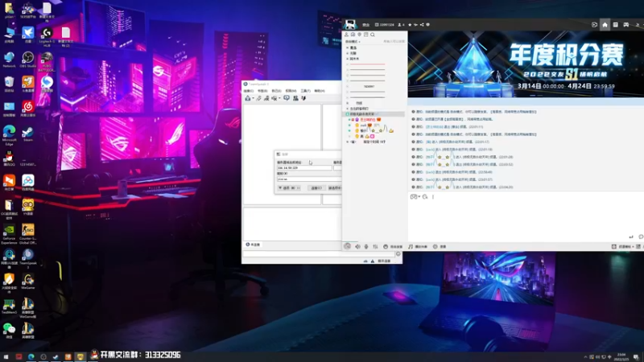Open the YY voice owl icon
The height and width of the screenshot is (362, 644).
pos(28,208)
